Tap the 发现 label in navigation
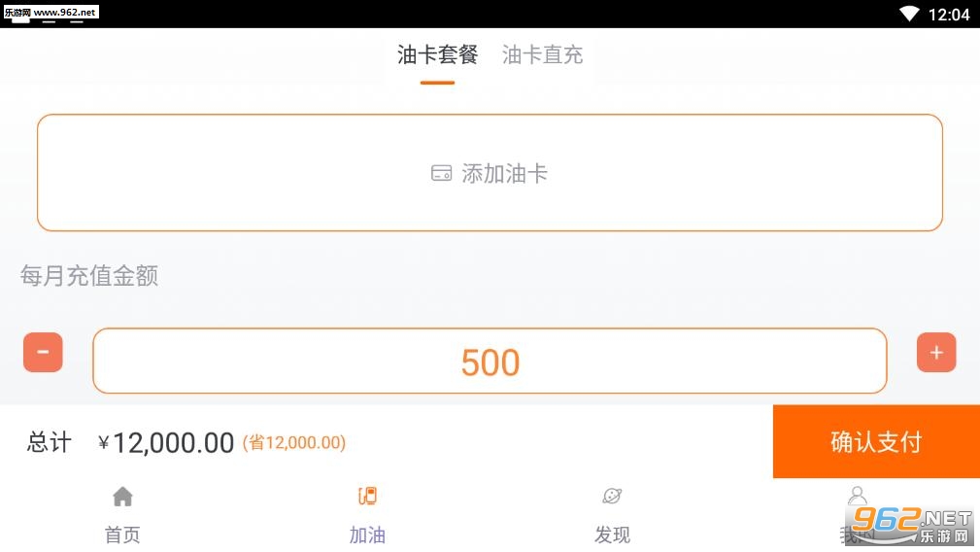980x552 pixels. click(612, 535)
